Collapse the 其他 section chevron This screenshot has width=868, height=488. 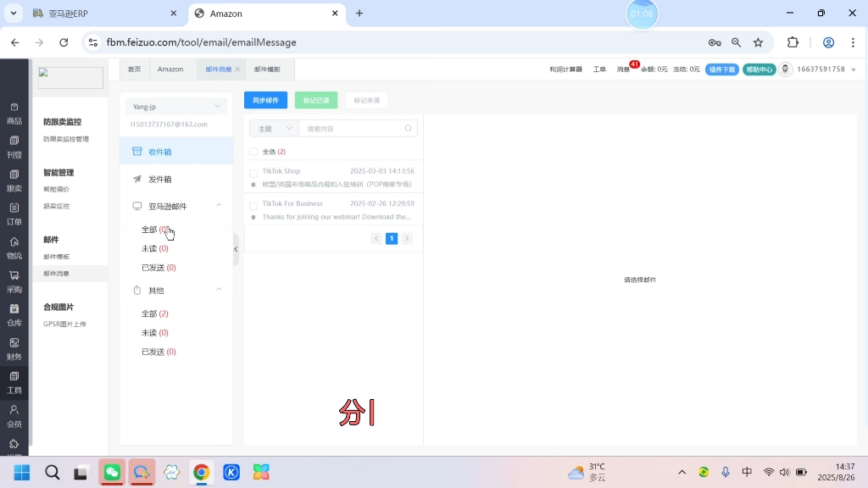219,290
